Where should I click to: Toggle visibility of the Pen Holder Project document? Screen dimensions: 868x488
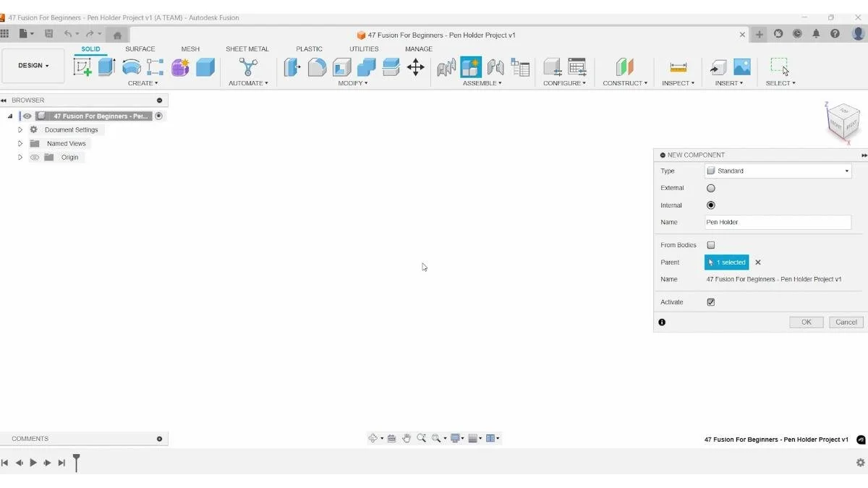(27, 116)
